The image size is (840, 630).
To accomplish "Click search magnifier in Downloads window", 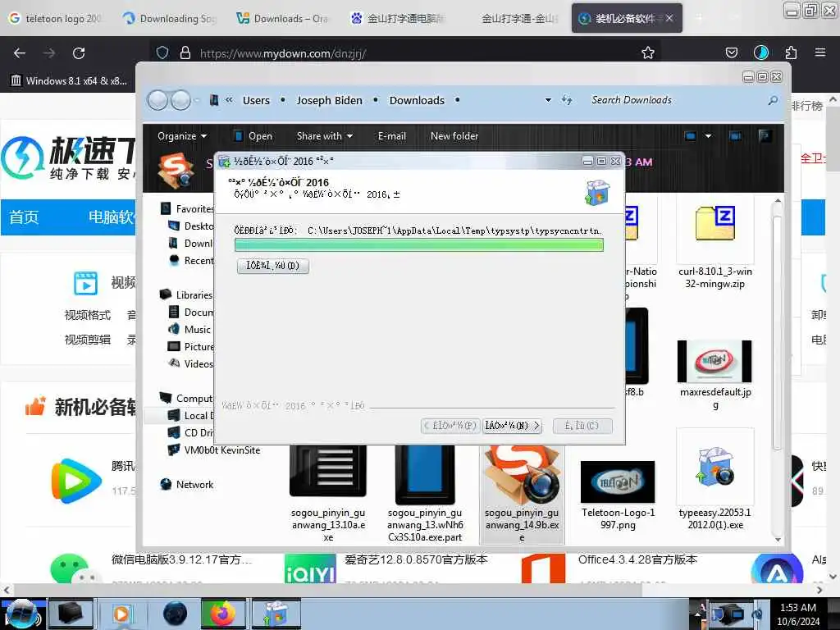I will tap(773, 100).
